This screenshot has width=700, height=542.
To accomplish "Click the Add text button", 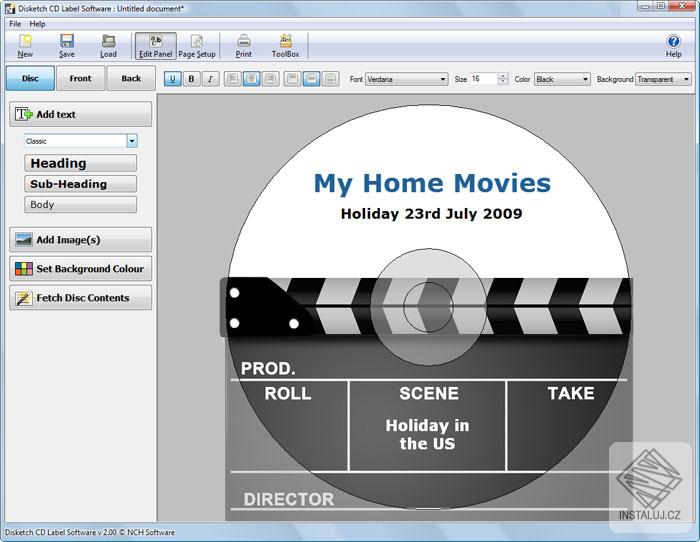I will tap(80, 114).
